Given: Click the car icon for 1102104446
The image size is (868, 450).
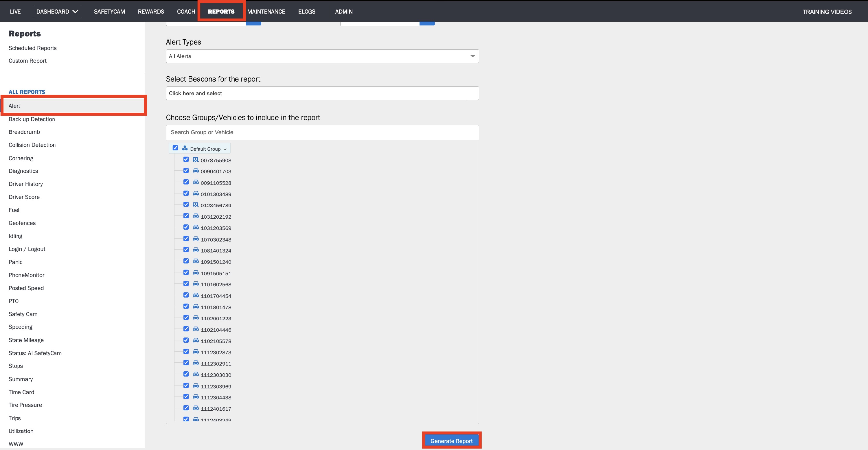Looking at the screenshot, I should (195, 329).
